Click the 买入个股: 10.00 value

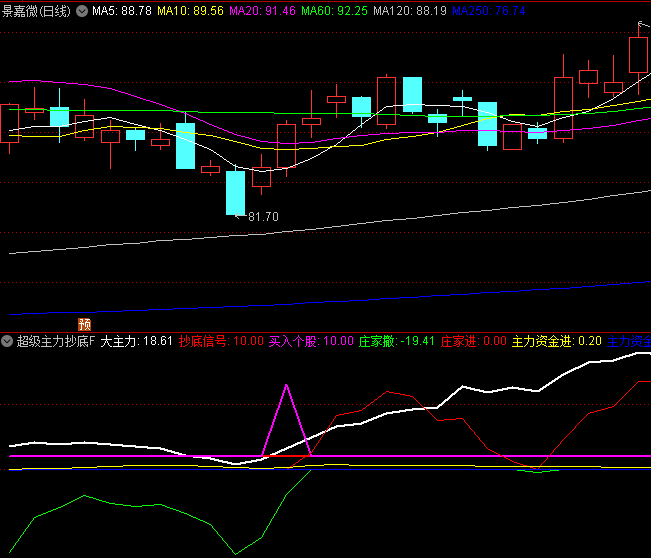pyautogui.click(x=311, y=341)
